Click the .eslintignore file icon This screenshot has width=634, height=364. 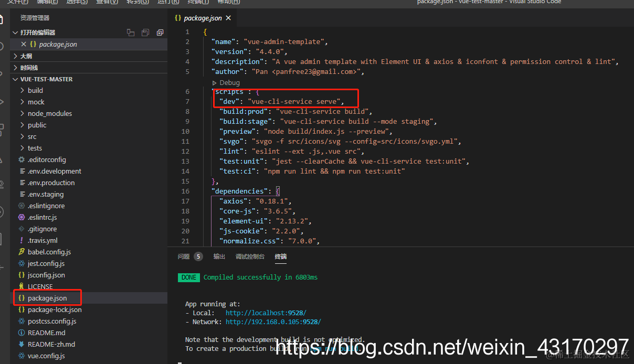(22, 206)
